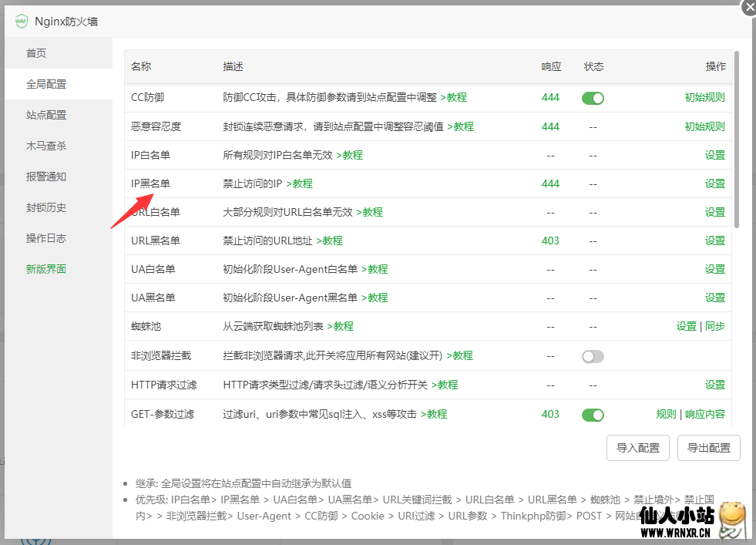756x545 pixels.
Task: Click the CC防御 rule name
Action: [x=147, y=97]
